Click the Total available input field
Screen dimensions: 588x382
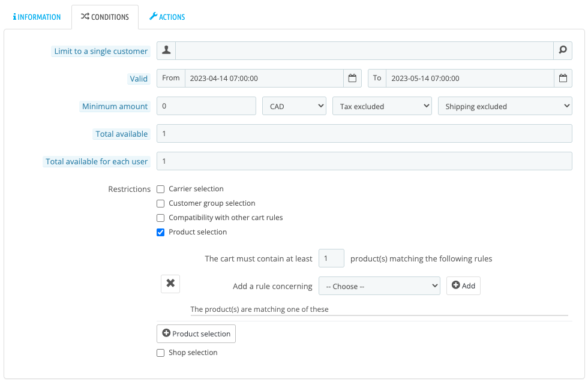364,134
